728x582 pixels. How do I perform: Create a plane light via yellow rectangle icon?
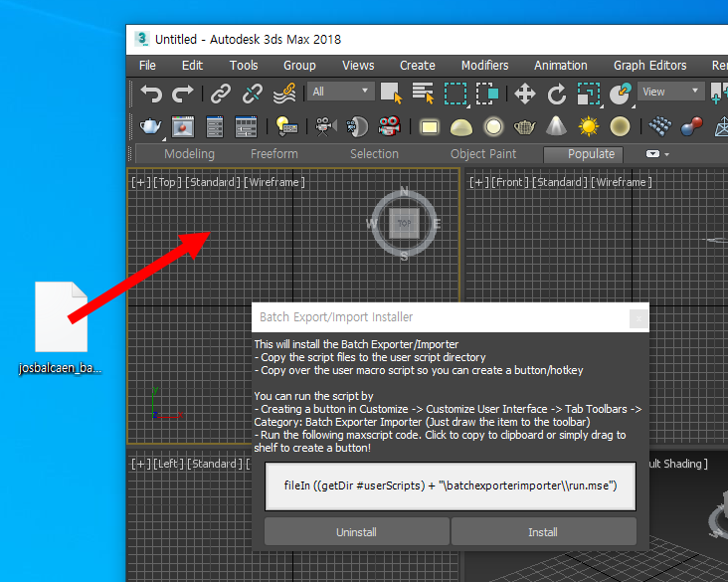coord(429,126)
